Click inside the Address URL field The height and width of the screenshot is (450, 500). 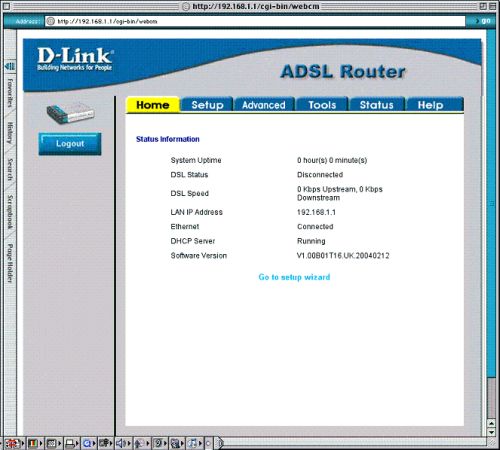click(x=255, y=21)
